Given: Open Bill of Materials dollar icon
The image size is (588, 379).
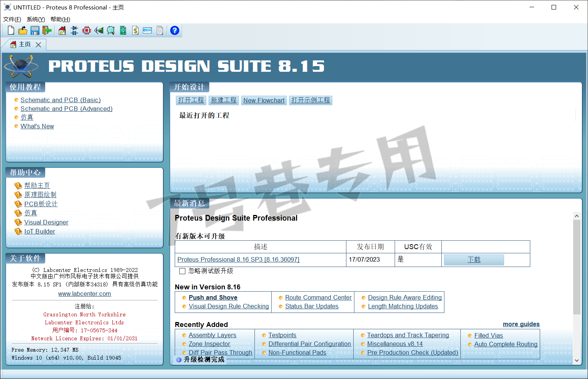Looking at the screenshot, I should [x=135, y=30].
